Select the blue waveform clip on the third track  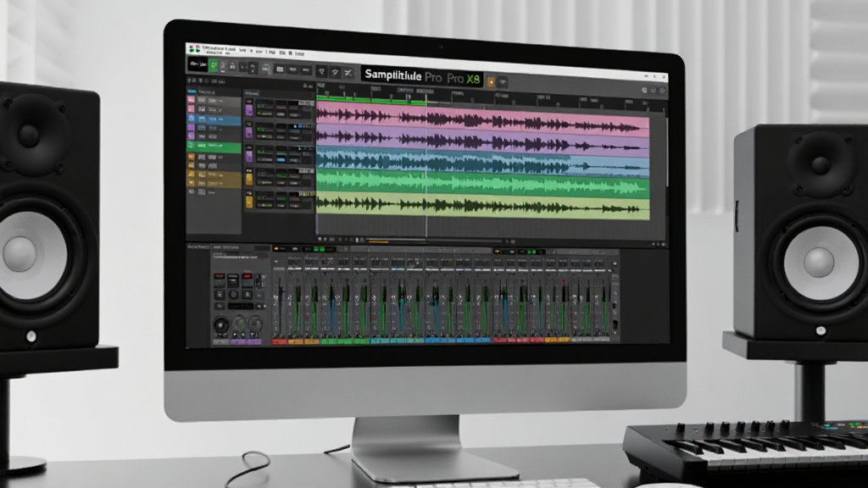[482, 162]
